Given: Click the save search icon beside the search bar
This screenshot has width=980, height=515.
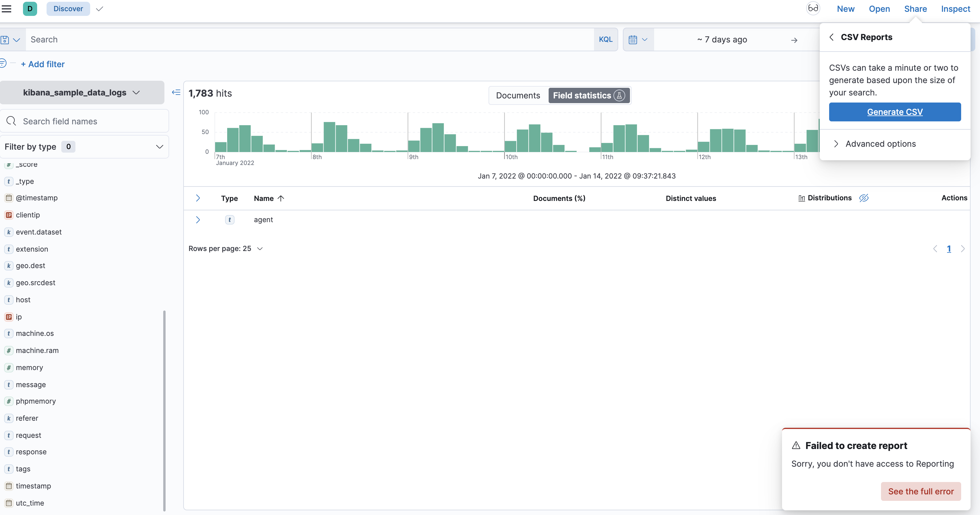Looking at the screenshot, I should pyautogui.click(x=5, y=39).
